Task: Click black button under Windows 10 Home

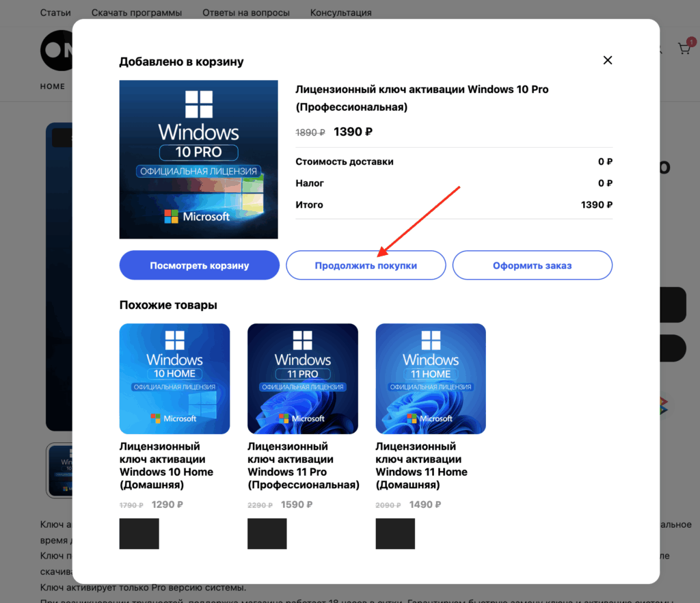Action: click(139, 533)
